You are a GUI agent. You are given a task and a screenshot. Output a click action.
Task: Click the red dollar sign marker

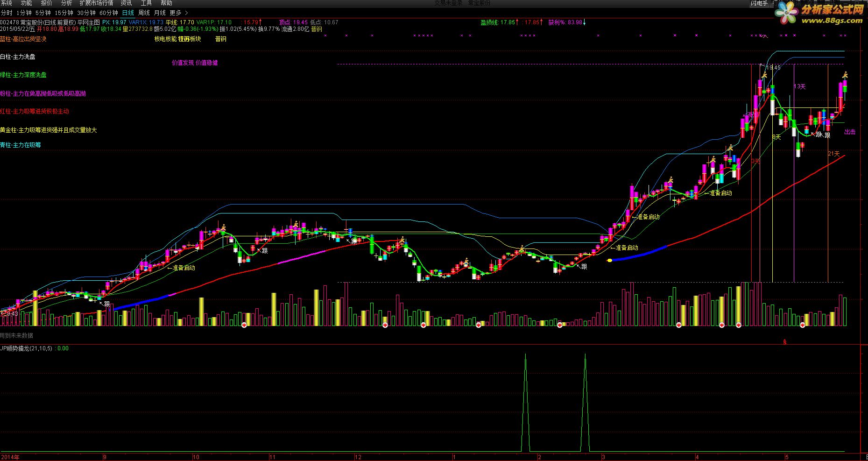click(785, 342)
